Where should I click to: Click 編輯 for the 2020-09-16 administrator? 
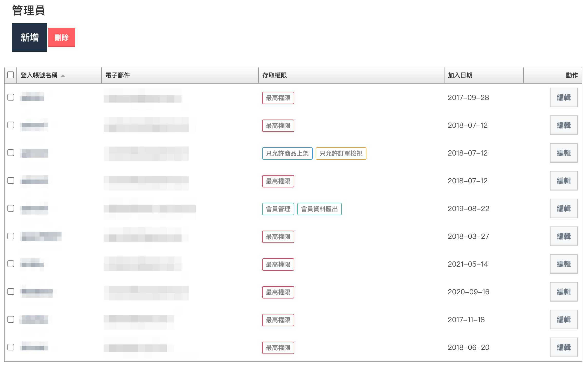point(564,292)
